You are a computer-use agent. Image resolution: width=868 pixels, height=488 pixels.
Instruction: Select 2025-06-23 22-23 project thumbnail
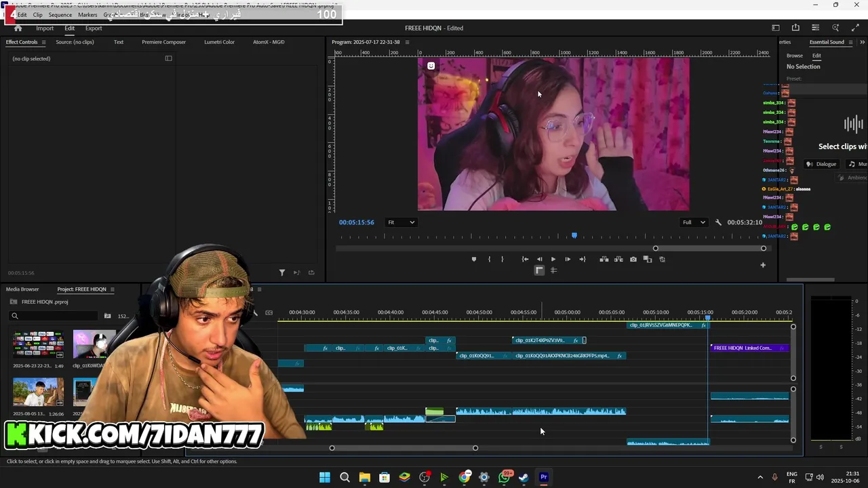tap(38, 344)
